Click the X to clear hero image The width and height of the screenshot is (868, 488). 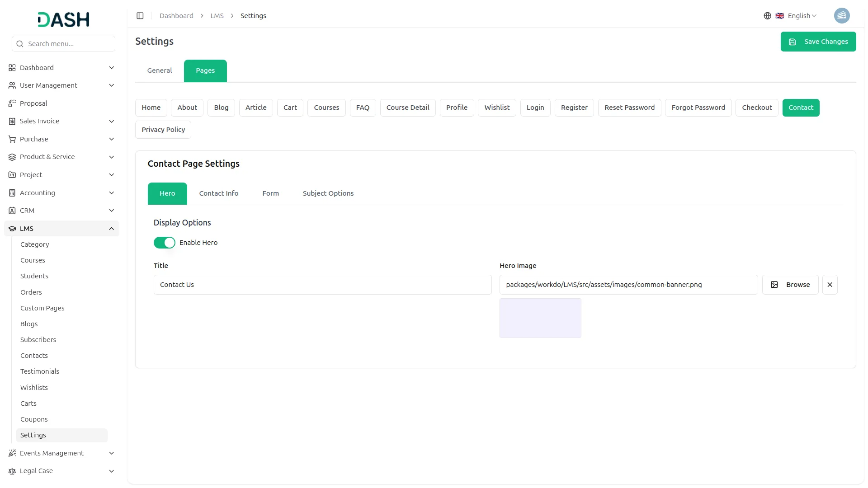830,285
